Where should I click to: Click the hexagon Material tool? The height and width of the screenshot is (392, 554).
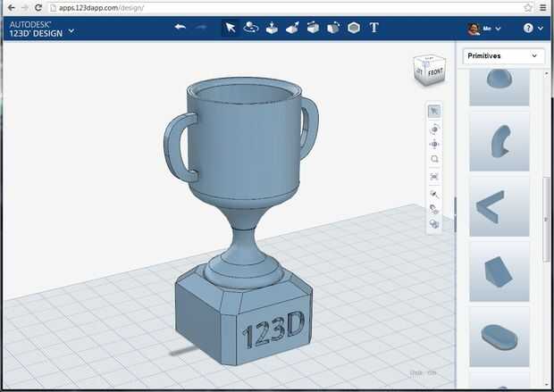pyautogui.click(x=354, y=28)
